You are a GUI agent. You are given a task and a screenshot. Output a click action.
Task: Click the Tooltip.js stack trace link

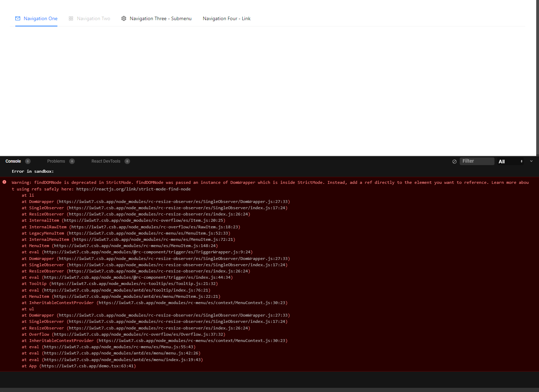coord(133,284)
